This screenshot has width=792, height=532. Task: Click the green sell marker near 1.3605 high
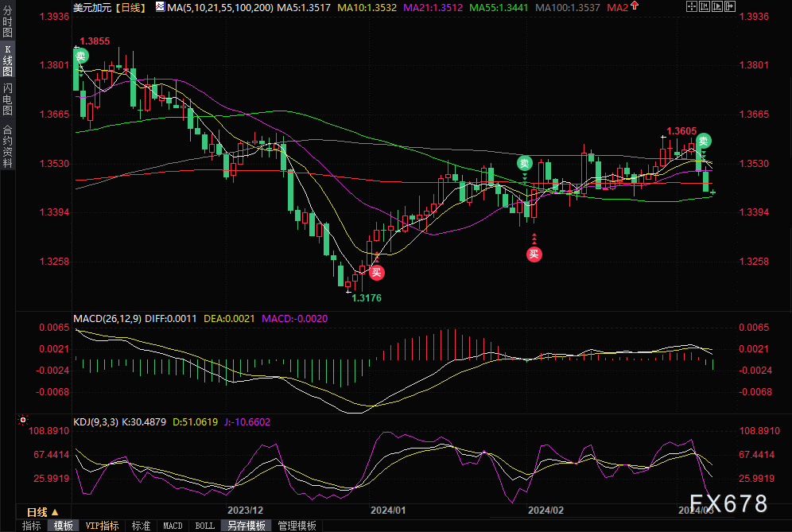[x=703, y=142]
